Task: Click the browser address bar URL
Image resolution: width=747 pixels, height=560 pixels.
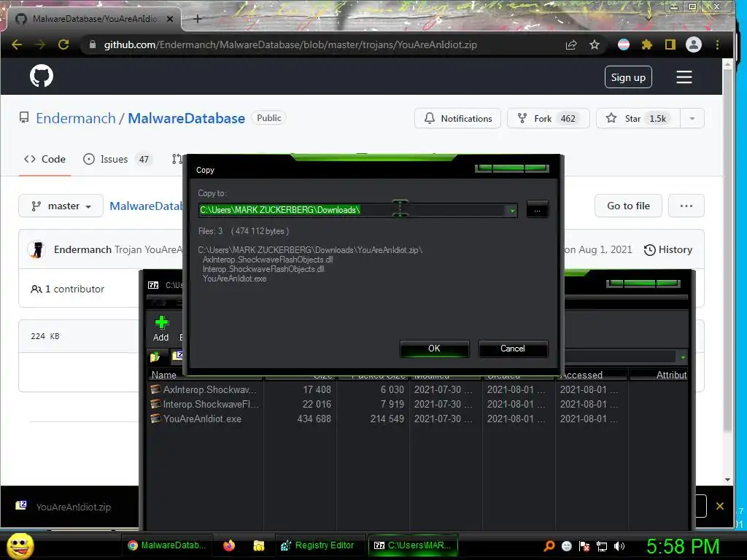Action: (x=290, y=44)
